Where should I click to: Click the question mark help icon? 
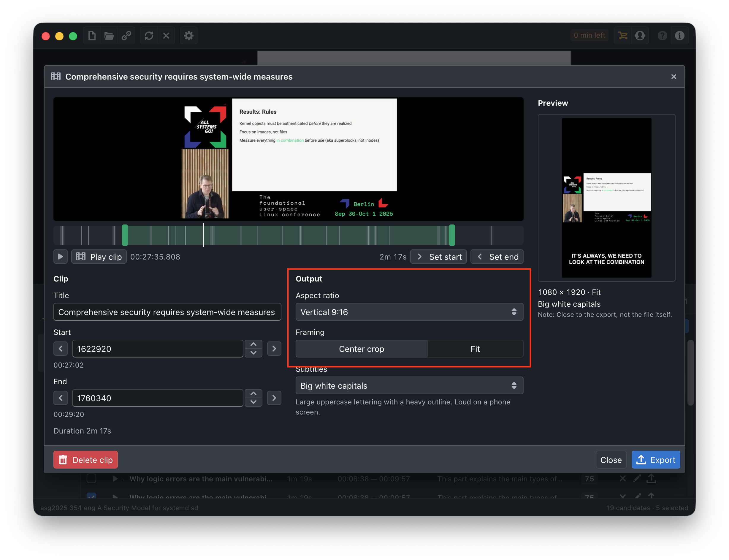pyautogui.click(x=663, y=35)
